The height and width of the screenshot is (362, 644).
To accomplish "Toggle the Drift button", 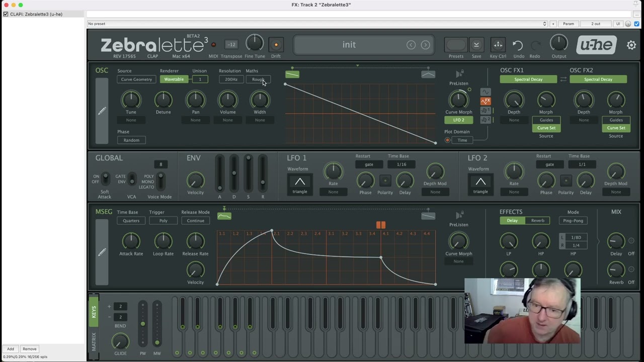I will [x=276, y=45].
